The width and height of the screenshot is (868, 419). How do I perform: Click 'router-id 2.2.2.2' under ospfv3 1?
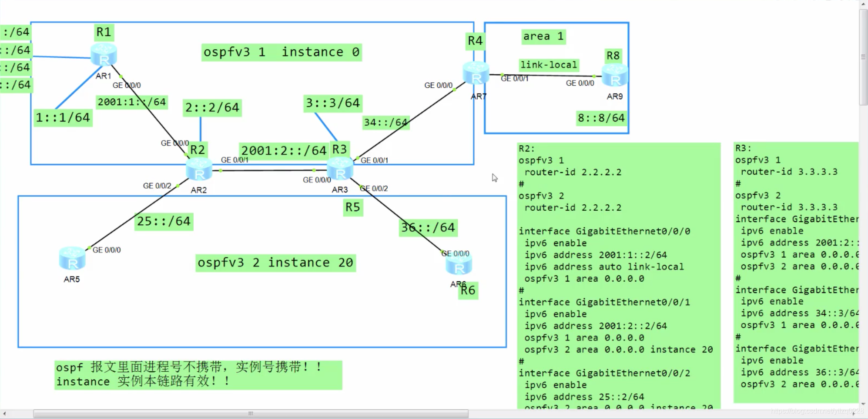[x=573, y=172]
